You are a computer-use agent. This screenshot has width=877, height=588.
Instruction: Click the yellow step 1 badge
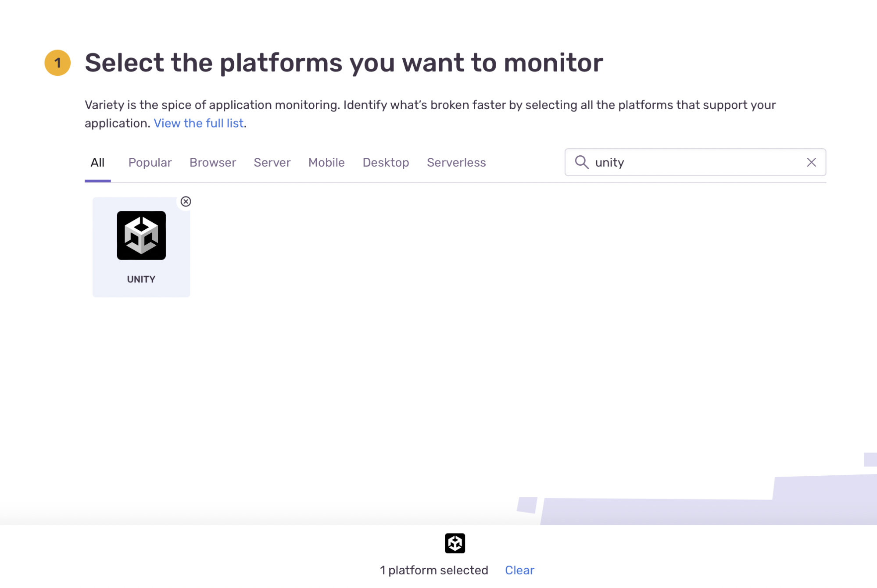pyautogui.click(x=57, y=63)
